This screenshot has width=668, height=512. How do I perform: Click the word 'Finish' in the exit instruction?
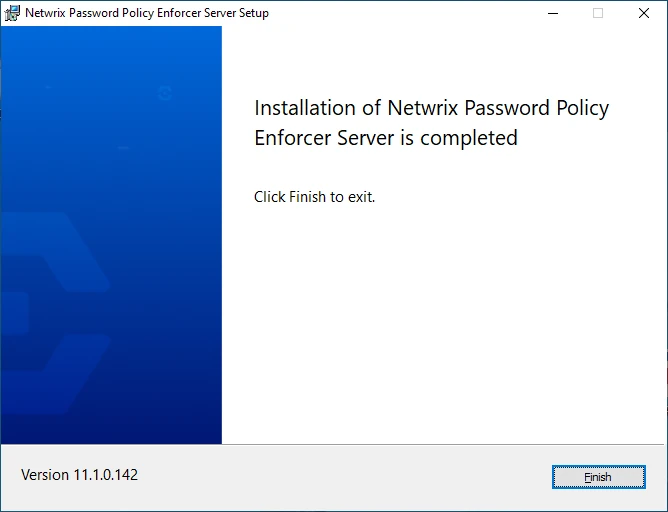tap(307, 197)
